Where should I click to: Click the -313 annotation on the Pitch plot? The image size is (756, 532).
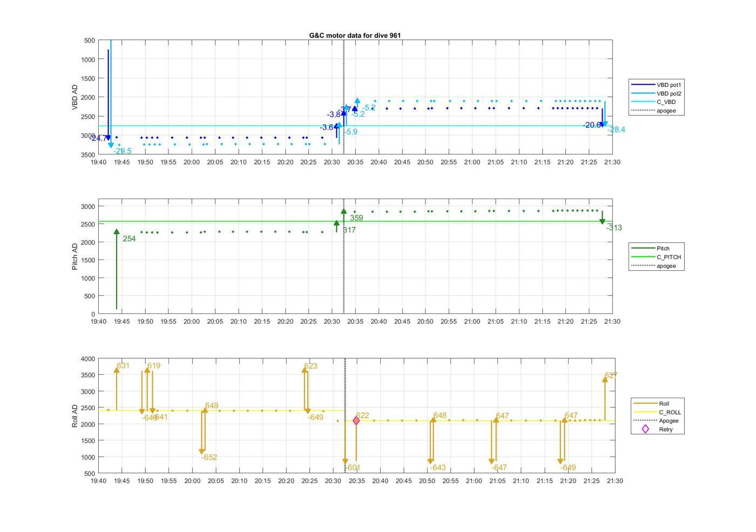[614, 228]
